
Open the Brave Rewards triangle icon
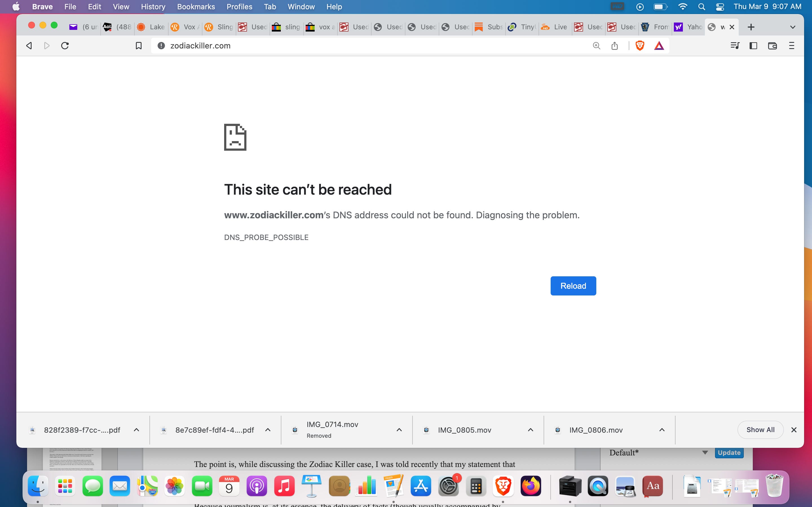click(659, 46)
